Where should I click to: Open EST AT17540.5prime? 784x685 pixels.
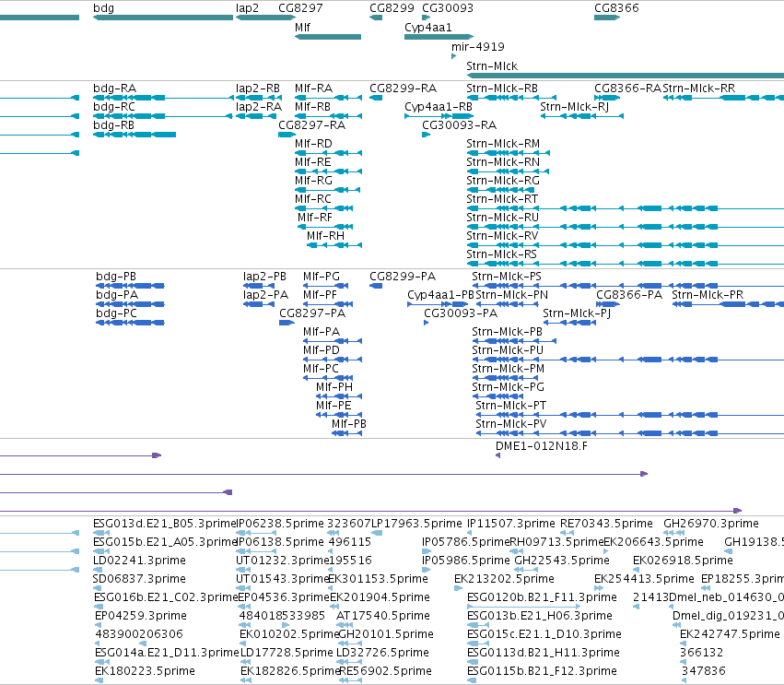(382, 616)
